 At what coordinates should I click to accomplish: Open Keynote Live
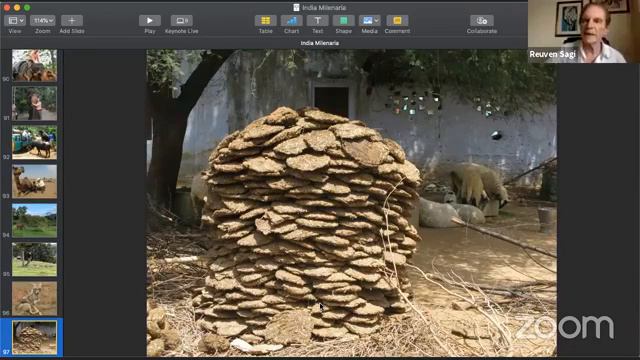(x=182, y=20)
